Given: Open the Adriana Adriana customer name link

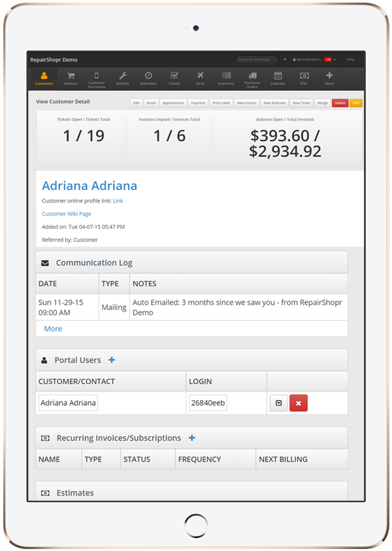Looking at the screenshot, I should pos(90,186).
